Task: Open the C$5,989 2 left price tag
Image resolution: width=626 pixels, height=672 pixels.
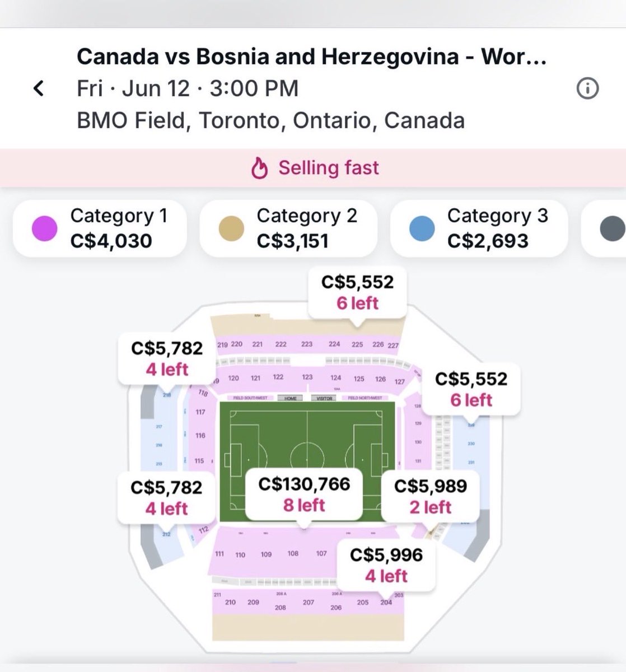Action: [430, 496]
